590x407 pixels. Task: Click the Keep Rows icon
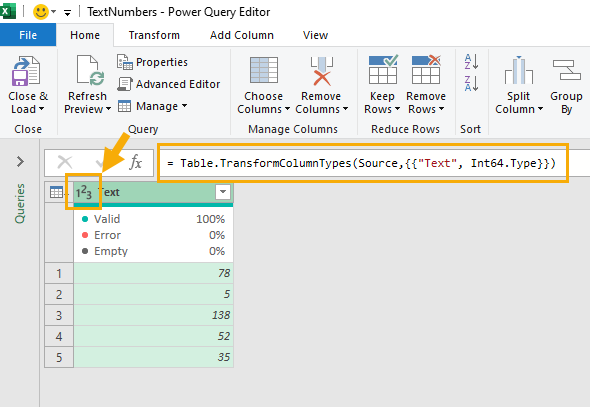pos(383,70)
